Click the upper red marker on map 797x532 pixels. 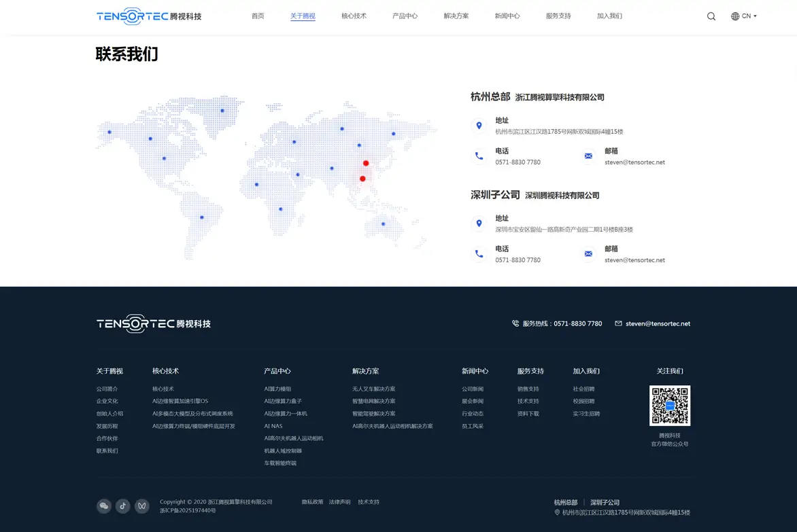[x=366, y=163]
